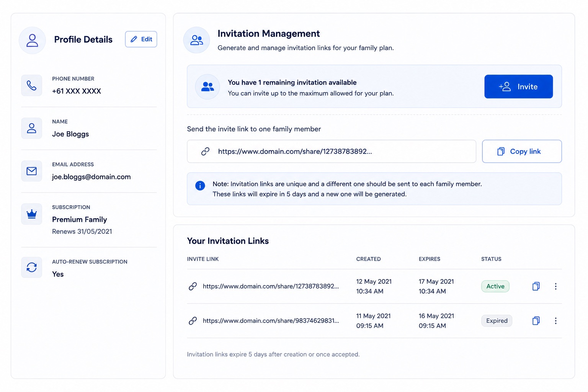This screenshot has height=392, width=588.
Task: Select the name Joe Bloggs
Action: pos(70,134)
